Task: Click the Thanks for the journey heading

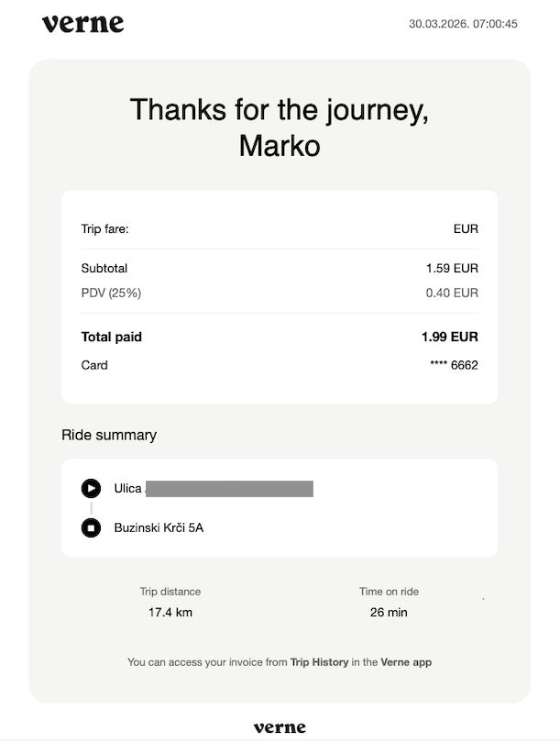Action: pos(280,127)
